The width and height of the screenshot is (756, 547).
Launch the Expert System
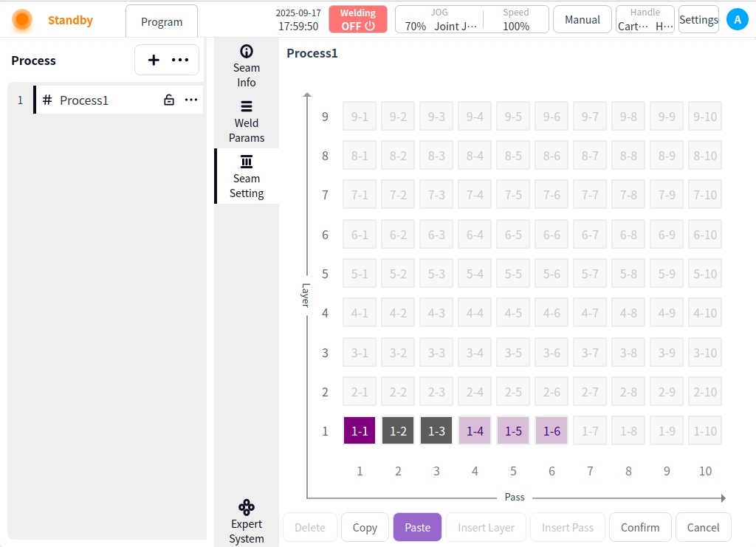pyautogui.click(x=247, y=521)
